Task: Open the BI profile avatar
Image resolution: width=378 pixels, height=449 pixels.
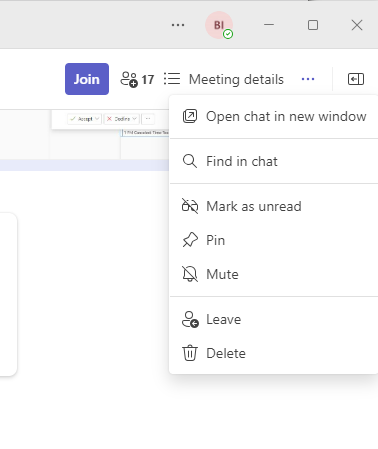Action: coord(219,25)
